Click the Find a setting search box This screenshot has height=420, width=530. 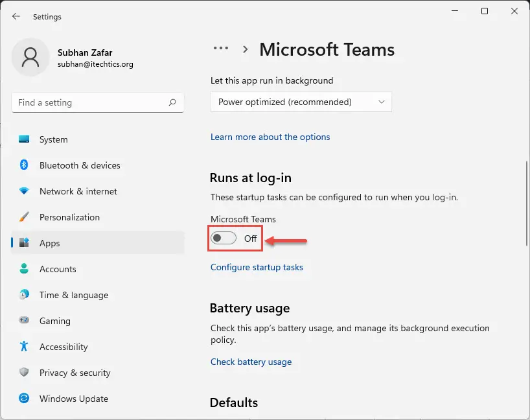[98, 102]
